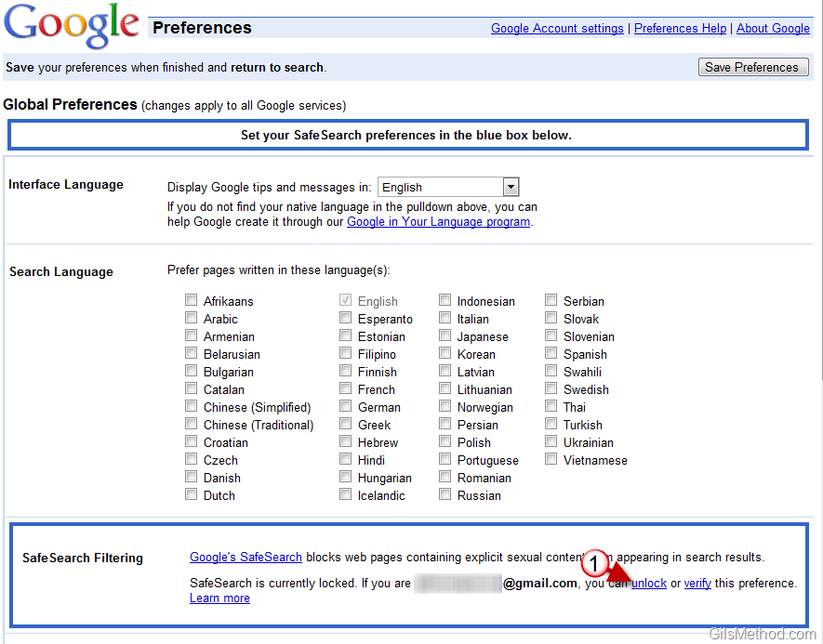Enable Japanese as a search language
This screenshot has width=823, height=644.
(x=445, y=335)
